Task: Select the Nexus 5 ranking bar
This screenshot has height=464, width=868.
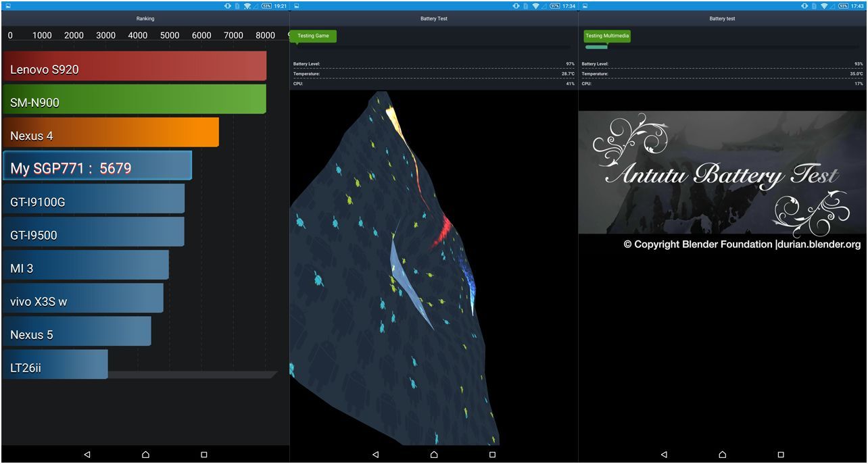Action: [77, 332]
